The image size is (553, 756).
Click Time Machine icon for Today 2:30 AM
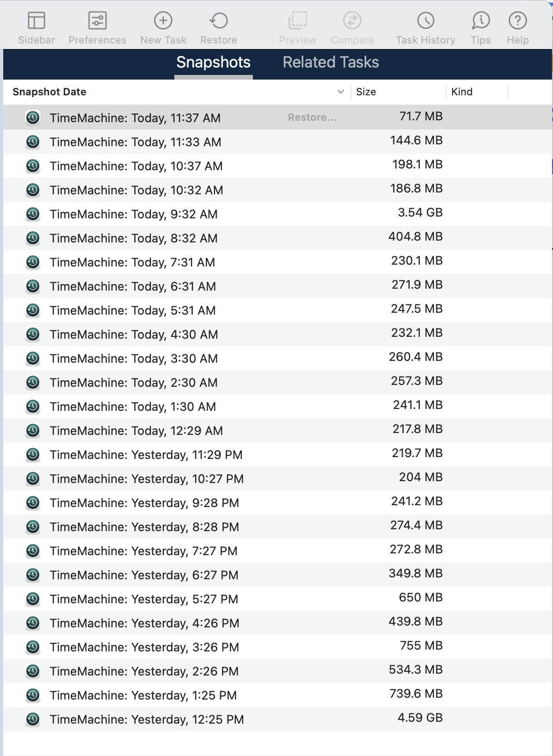33,382
